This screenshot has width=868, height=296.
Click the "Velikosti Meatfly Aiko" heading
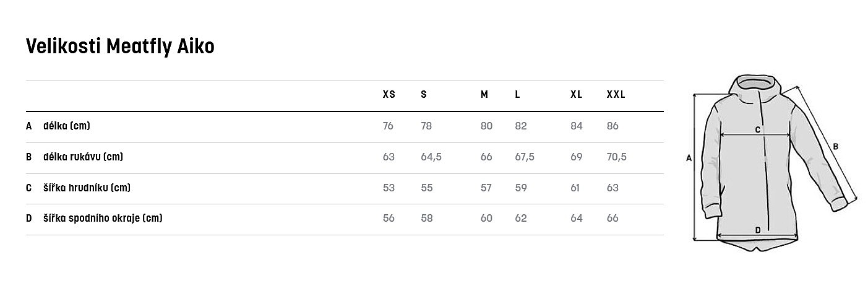coord(120,46)
